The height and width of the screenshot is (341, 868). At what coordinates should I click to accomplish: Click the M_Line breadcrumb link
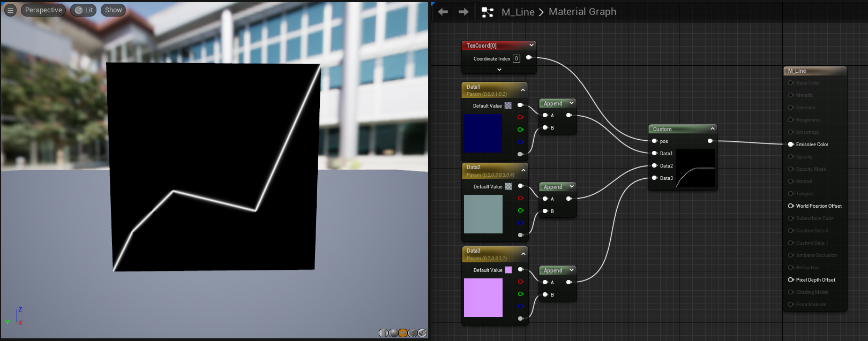pos(518,12)
